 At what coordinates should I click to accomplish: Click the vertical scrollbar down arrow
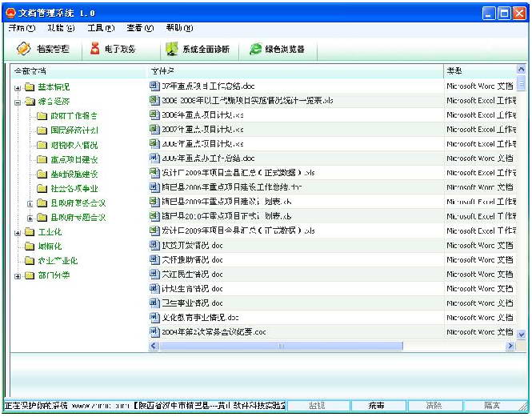(x=522, y=334)
